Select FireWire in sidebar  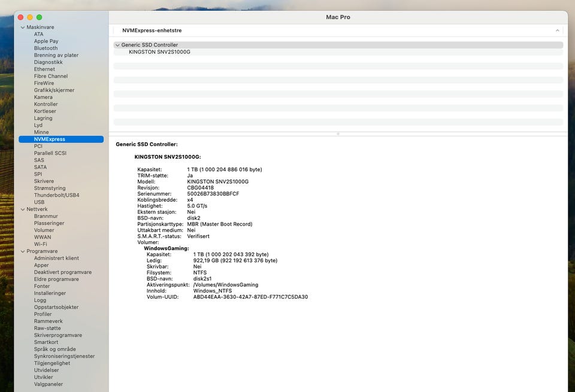point(44,83)
